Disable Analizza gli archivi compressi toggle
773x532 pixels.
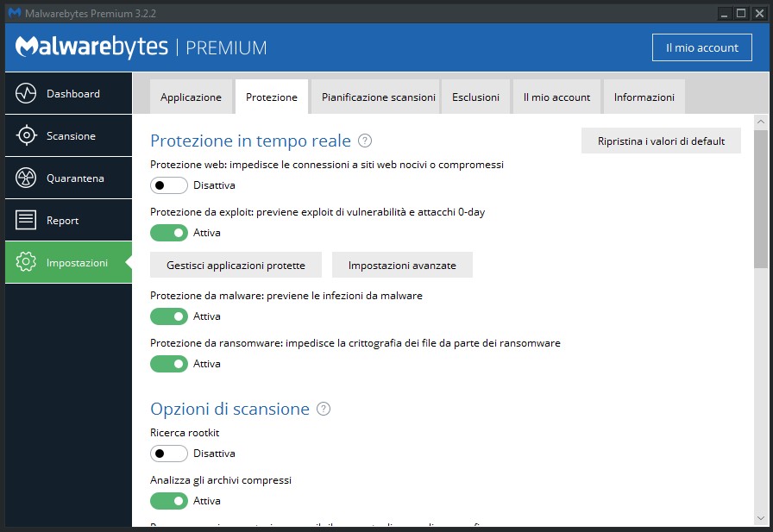point(168,500)
